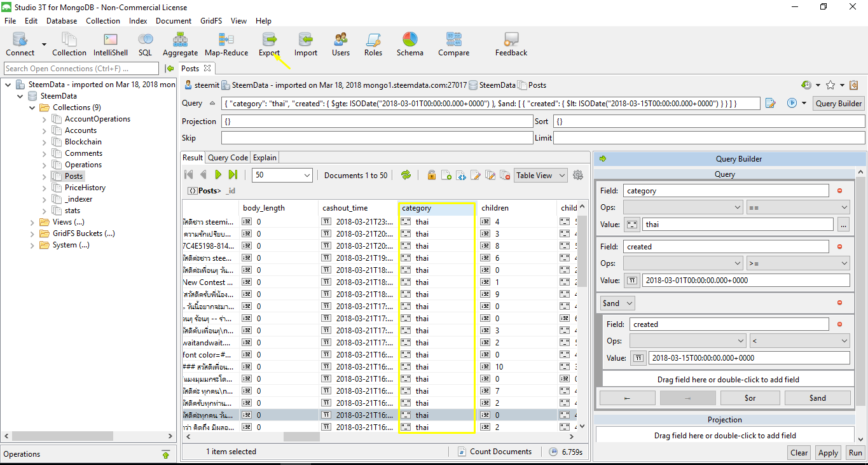Go to first page of results
The height and width of the screenshot is (465, 868).
coord(189,174)
